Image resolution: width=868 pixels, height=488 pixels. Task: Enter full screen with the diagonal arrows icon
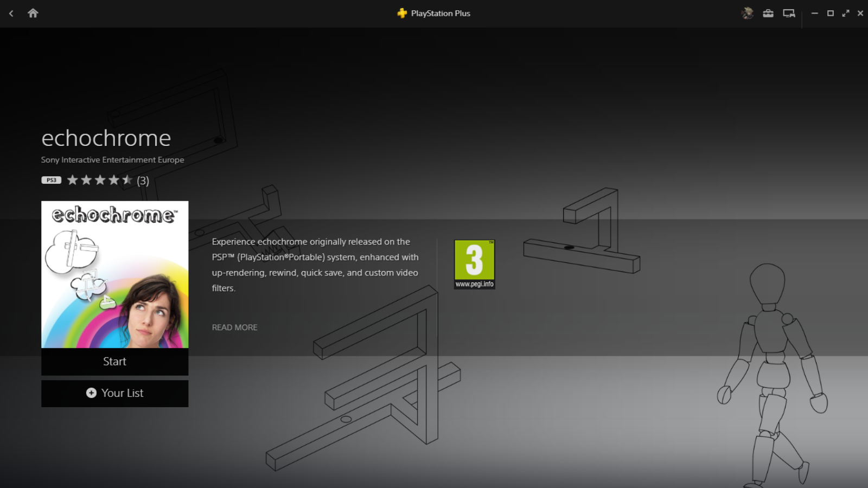[846, 14]
